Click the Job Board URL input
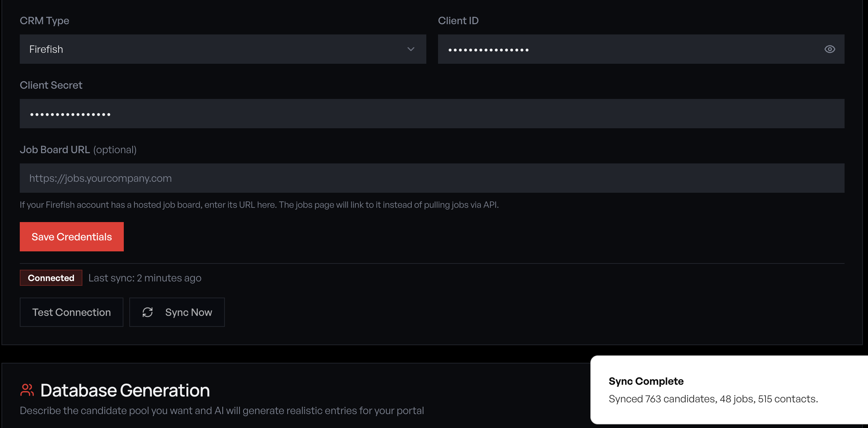 coord(432,178)
